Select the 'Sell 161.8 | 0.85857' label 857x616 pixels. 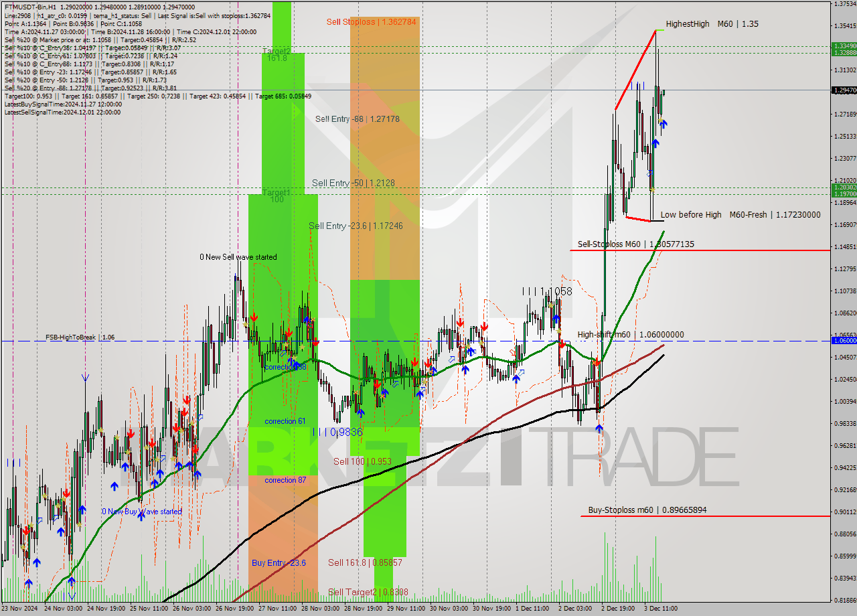tap(365, 563)
